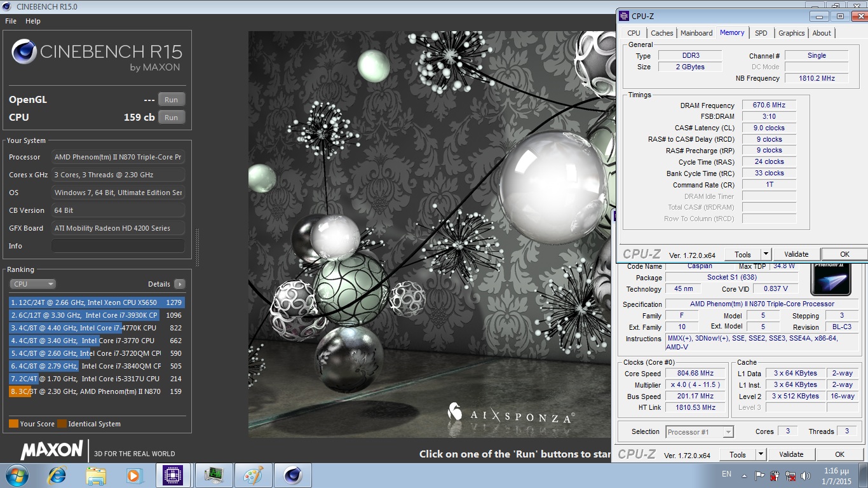868x488 pixels.
Task: Click the MAXON logo at bottom
Action: [x=51, y=451]
